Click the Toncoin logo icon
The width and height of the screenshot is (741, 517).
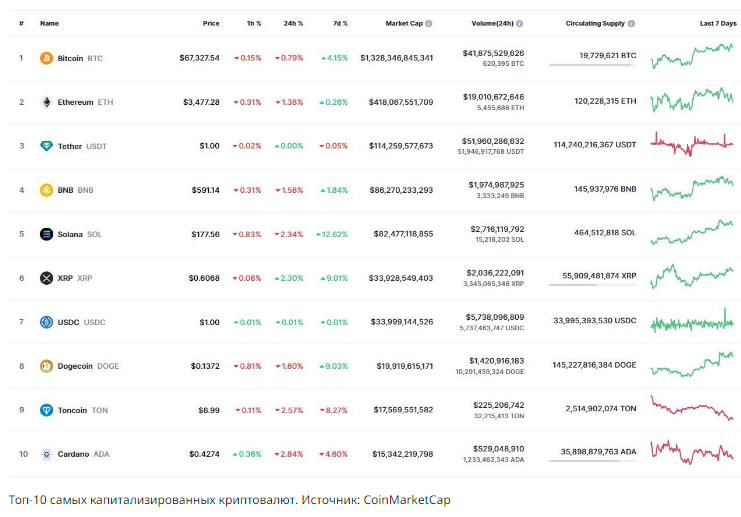click(x=46, y=410)
